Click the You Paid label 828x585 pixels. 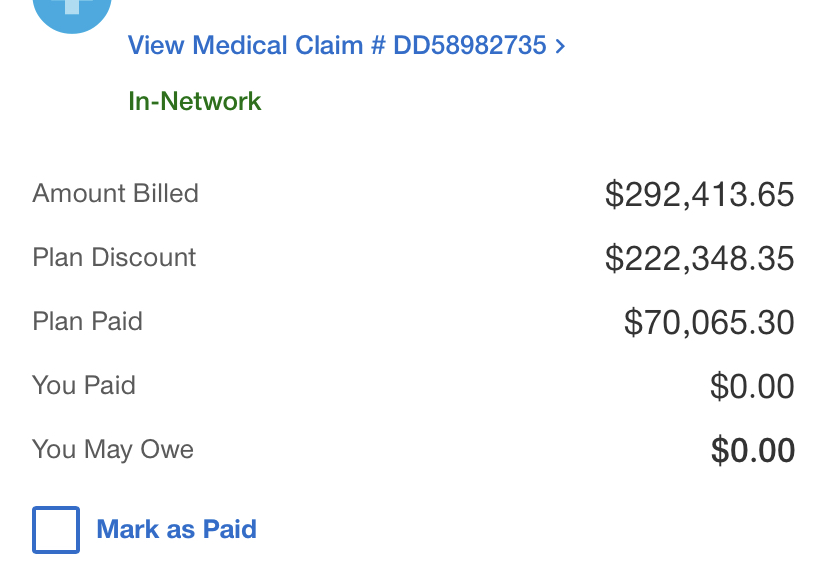(84, 385)
